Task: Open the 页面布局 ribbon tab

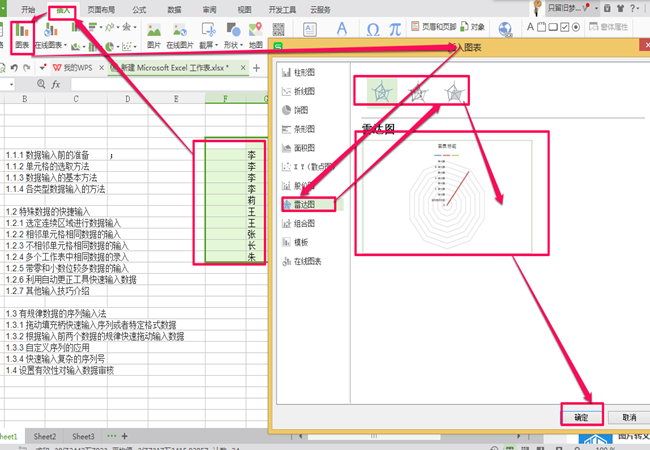Action: (101, 10)
